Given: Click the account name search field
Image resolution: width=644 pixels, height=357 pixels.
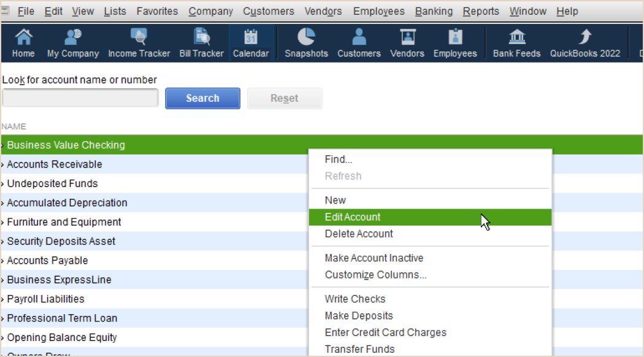Looking at the screenshot, I should 80,98.
